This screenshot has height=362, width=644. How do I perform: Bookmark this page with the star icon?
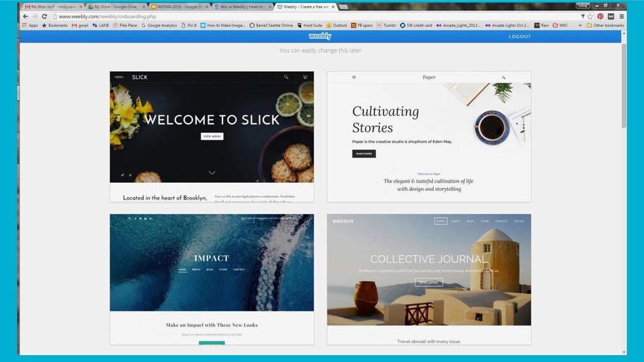coord(590,16)
